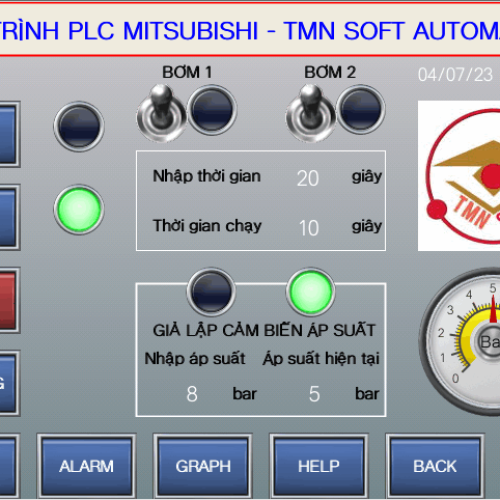500x500 pixels.
Task: Click the green lamp left of Thời gian chạy
Action: [x=79, y=209]
